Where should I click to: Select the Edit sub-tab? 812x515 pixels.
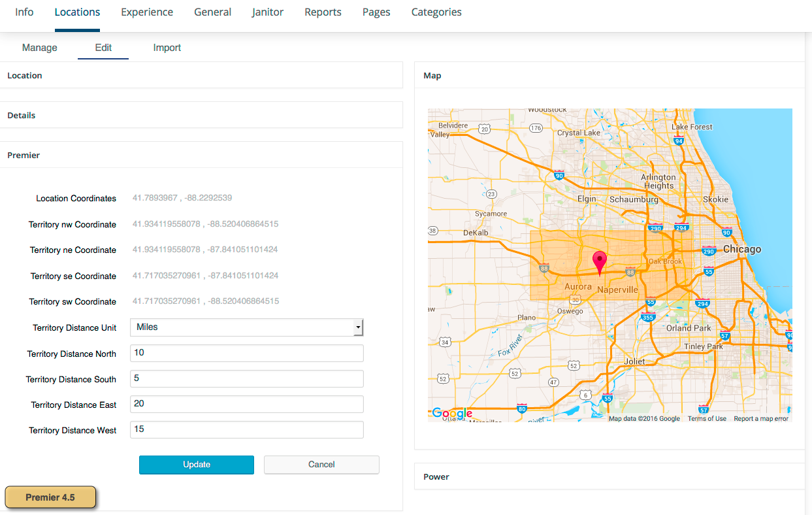click(x=103, y=48)
